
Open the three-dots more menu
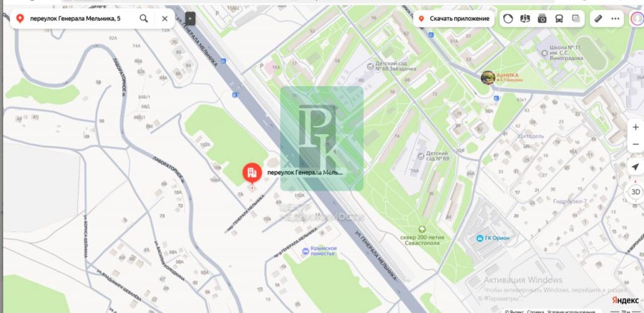coord(615,18)
